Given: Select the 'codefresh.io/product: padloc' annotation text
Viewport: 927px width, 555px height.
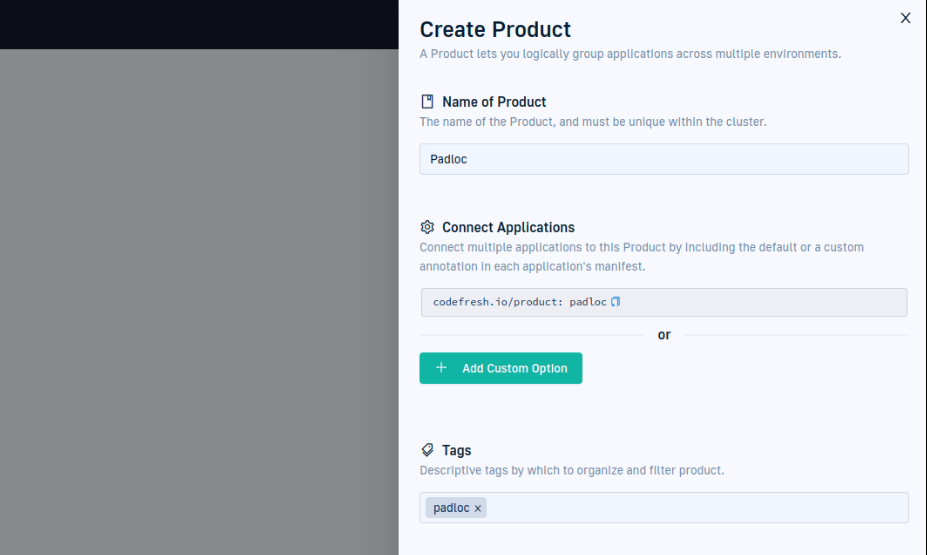Looking at the screenshot, I should tap(520, 302).
